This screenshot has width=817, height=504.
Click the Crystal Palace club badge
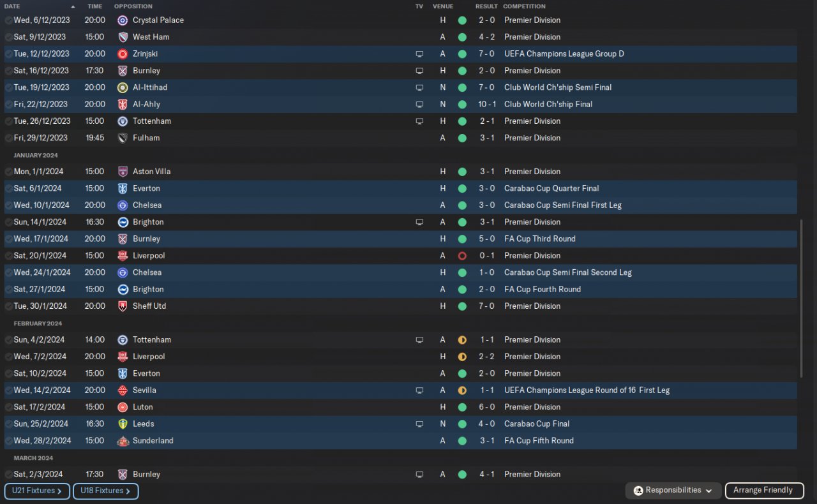pyautogui.click(x=123, y=20)
